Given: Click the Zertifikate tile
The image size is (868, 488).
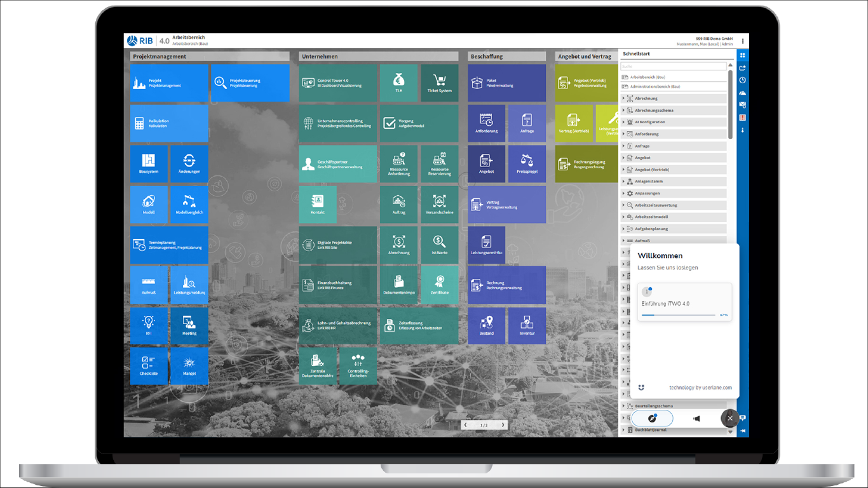Looking at the screenshot, I should [439, 285].
